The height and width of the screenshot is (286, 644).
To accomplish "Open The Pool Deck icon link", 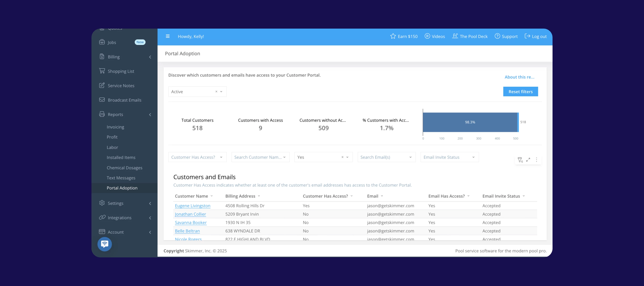I will click(455, 36).
